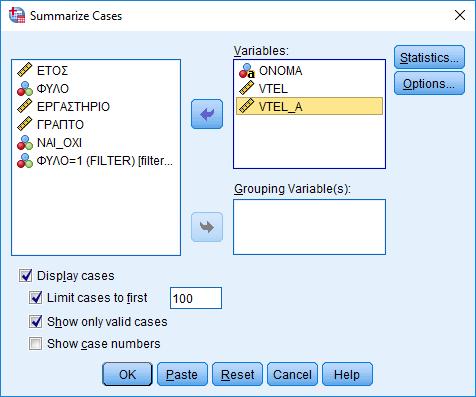
Task: Move variable back using the Variables arrow button
Action: tap(207, 114)
